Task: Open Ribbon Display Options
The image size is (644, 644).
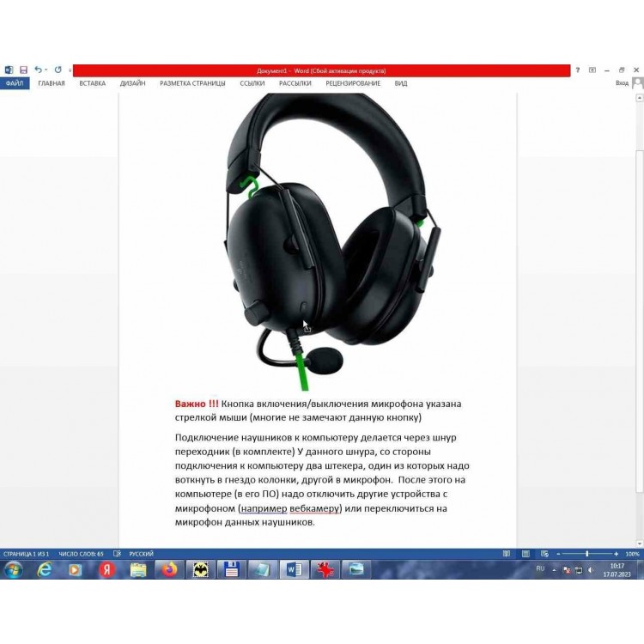Action: tap(592, 70)
